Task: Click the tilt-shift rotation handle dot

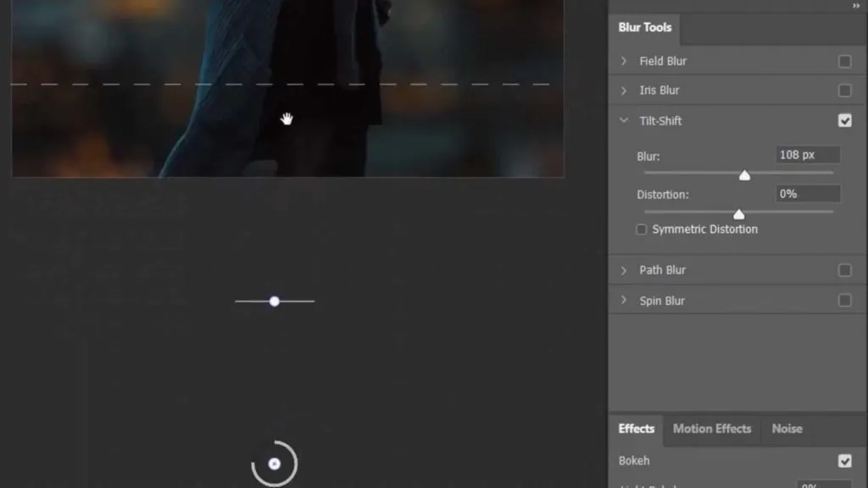Action: coord(275,301)
